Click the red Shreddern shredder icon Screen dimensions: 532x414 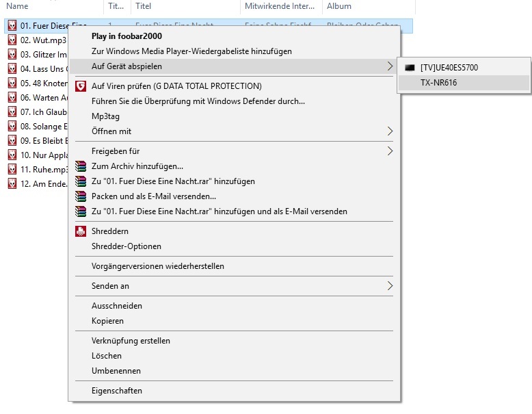point(81,231)
